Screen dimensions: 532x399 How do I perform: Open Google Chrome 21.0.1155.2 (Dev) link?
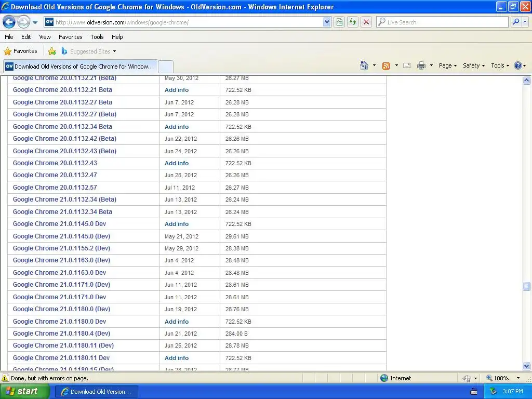tap(61, 248)
